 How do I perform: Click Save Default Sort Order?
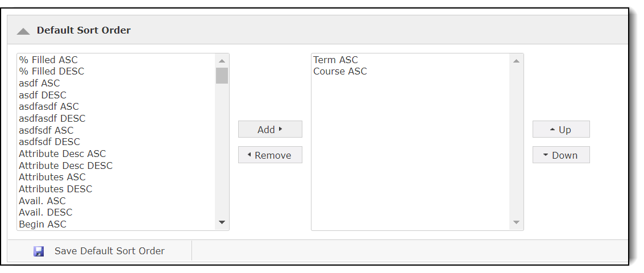(x=109, y=251)
